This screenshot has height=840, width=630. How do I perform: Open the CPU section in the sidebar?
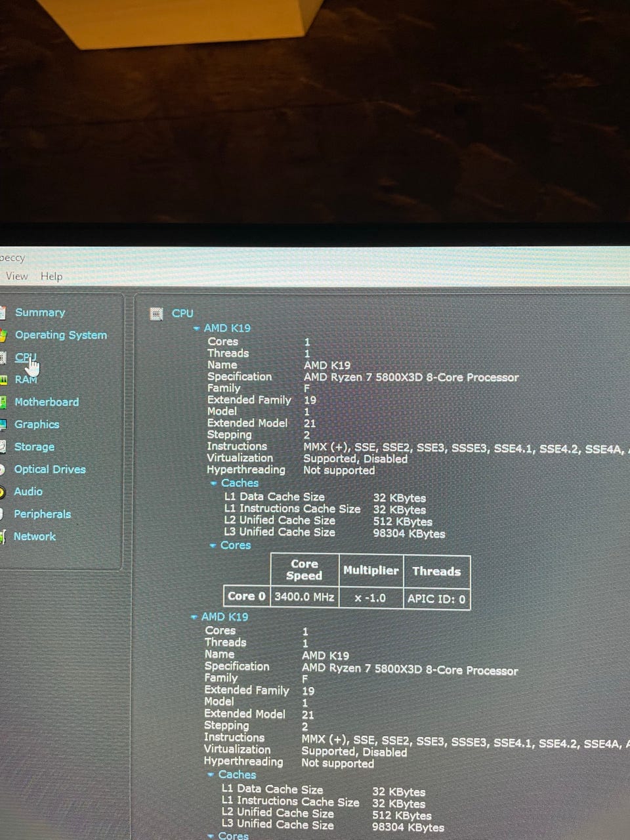(26, 358)
